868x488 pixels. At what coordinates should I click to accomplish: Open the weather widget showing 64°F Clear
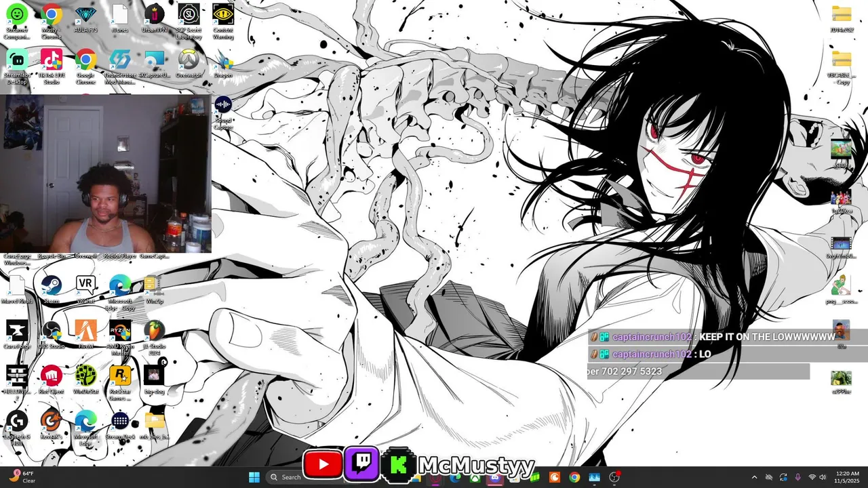22,477
